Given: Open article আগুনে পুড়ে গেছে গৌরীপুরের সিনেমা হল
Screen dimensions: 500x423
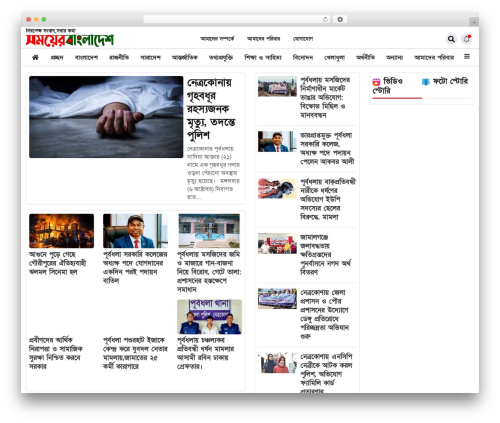Looking at the screenshot, I should 57,263.
